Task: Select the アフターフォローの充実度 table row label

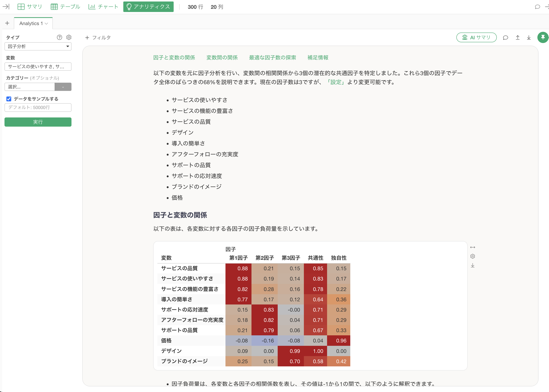Action: click(x=192, y=320)
